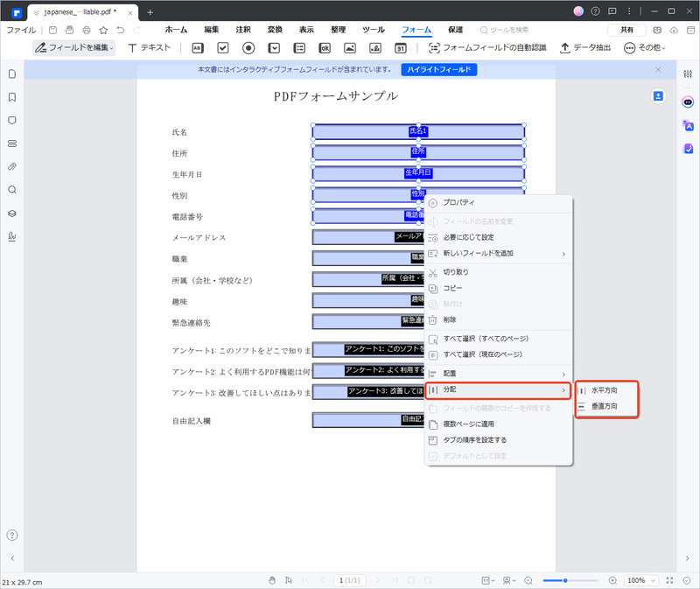
Task: Open the AI assistant icon in right sidebar
Action: pos(688,102)
